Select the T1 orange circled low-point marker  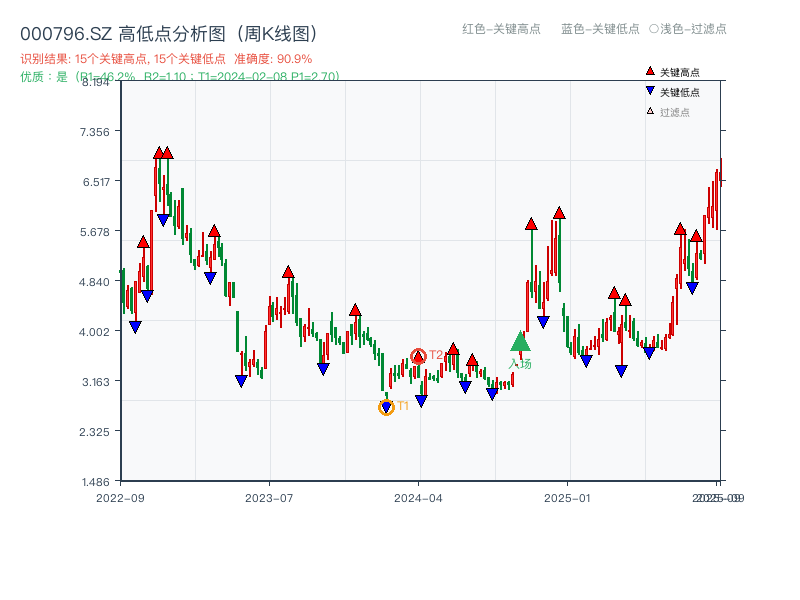click(x=386, y=407)
